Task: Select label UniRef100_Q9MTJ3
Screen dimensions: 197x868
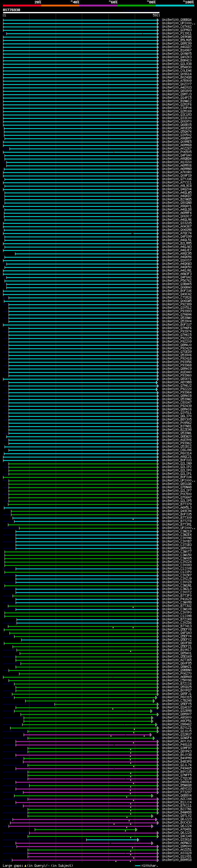Action: [176, 94]
